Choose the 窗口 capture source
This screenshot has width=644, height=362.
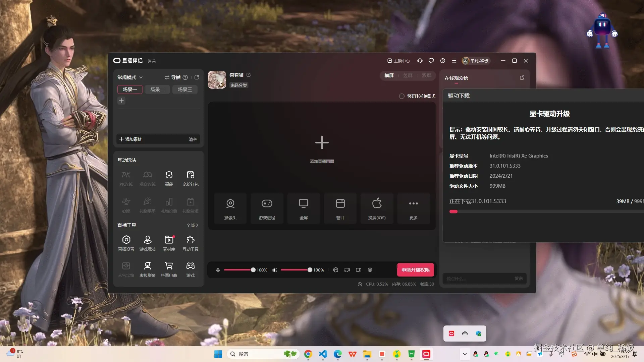340,208
